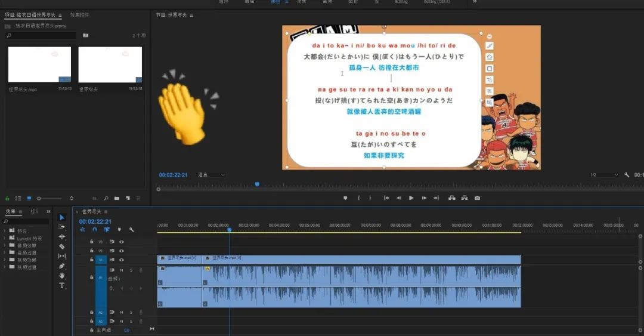644x336 pixels.
Task: Add marker in program monitor
Action: click(345, 198)
